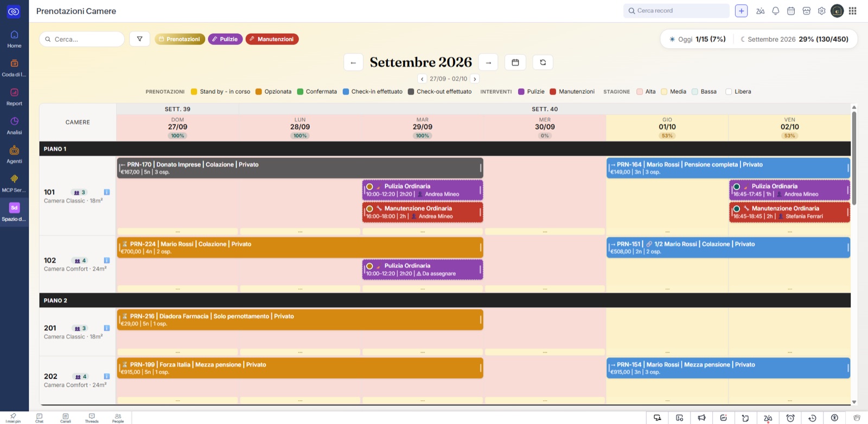Open booking PRN-154 Mario Rossi Mezza pensione
Viewport: 868px width, 424px height.
point(728,368)
